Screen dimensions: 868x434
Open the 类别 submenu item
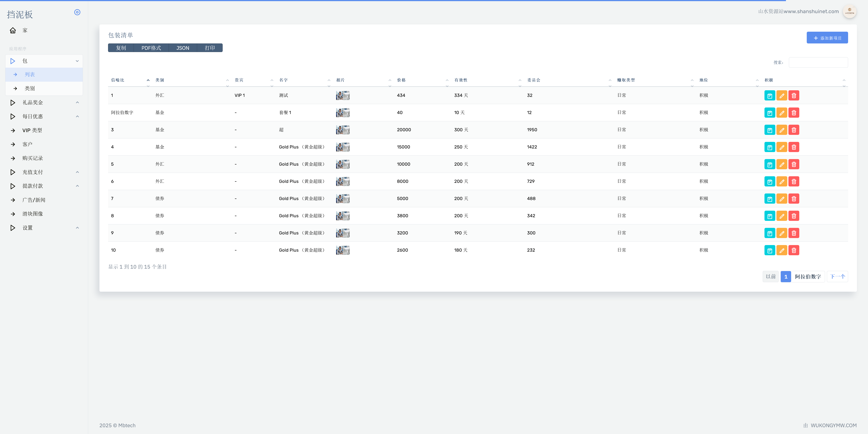[x=30, y=88]
